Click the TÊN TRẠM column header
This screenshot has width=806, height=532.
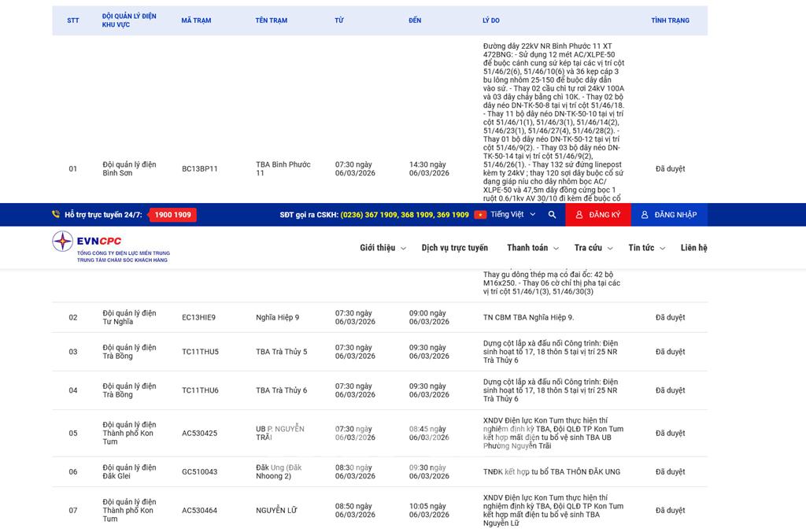click(x=272, y=20)
